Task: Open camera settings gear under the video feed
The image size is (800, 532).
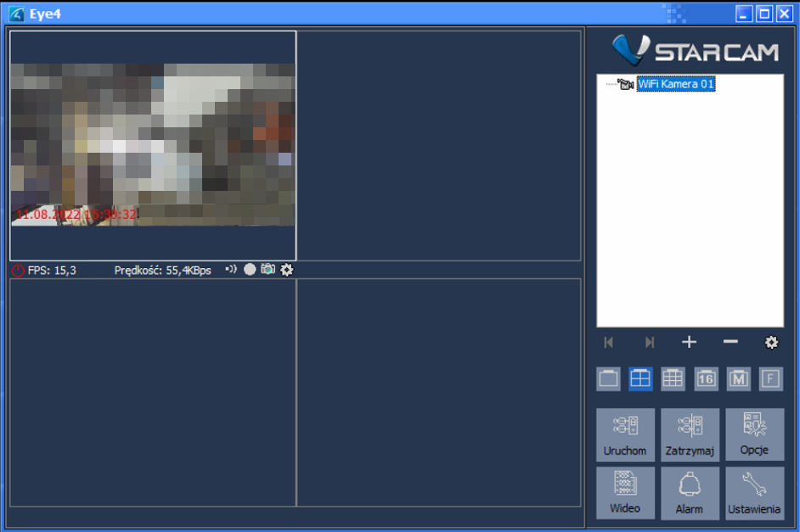Action: (287, 270)
